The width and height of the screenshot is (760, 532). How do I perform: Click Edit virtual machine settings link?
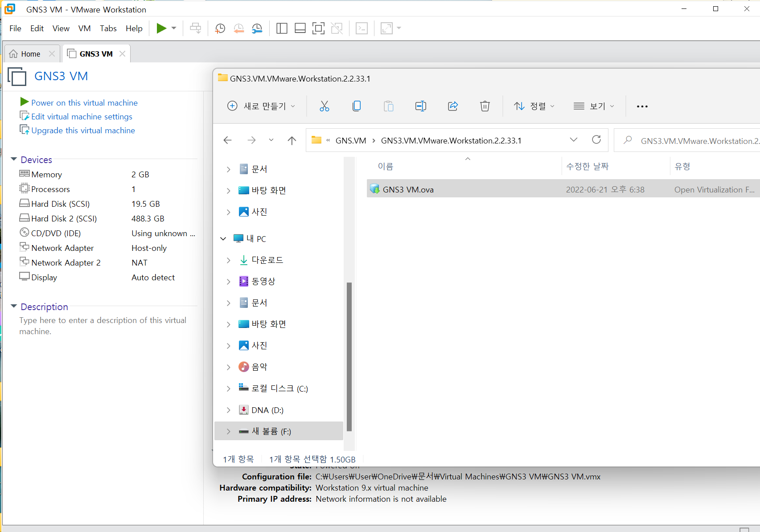pyautogui.click(x=82, y=117)
